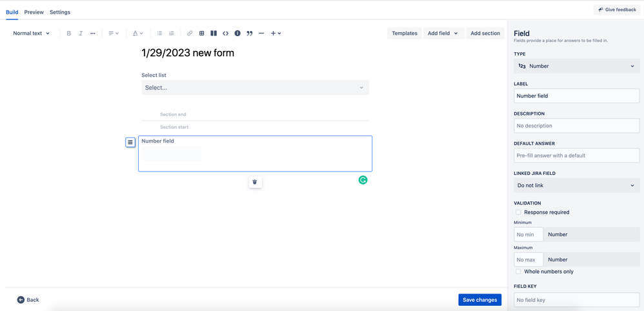Go Back using the back arrow button

coord(28,300)
